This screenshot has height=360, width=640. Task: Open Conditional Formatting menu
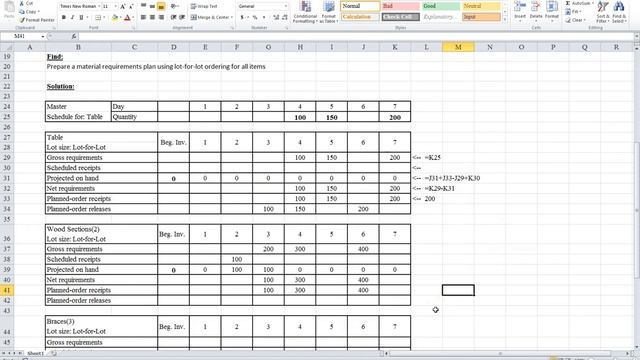(x=305, y=12)
